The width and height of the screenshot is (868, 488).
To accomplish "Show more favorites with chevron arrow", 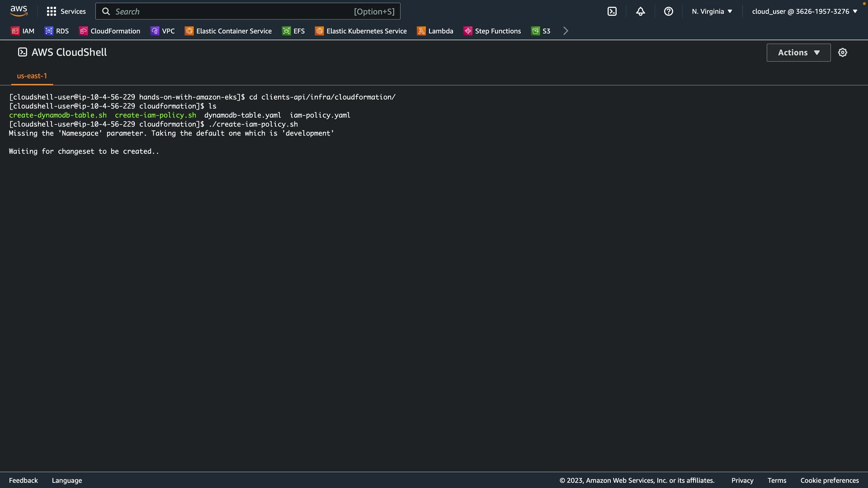I will 565,31.
